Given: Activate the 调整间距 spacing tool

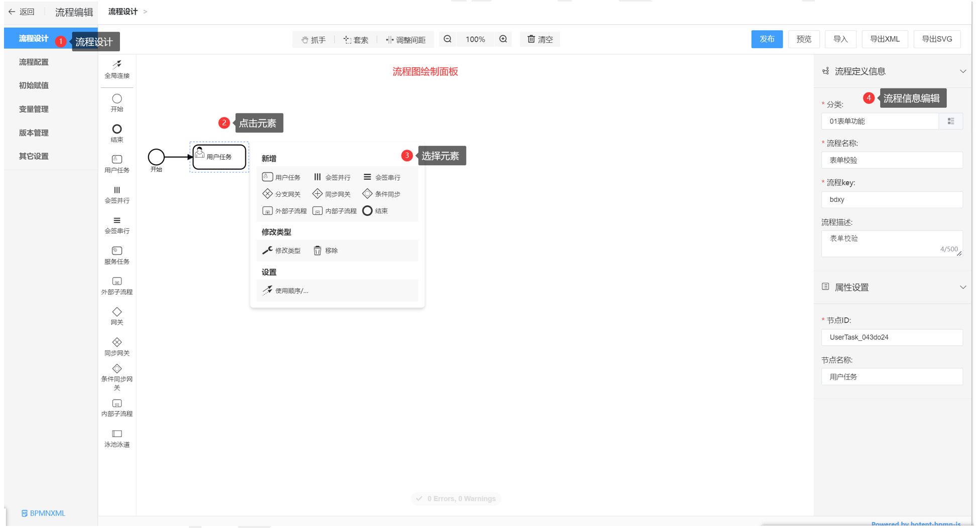Looking at the screenshot, I should (x=405, y=40).
